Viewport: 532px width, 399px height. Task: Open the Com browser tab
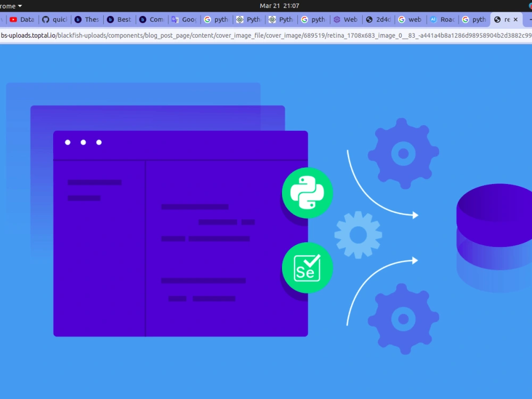152,20
